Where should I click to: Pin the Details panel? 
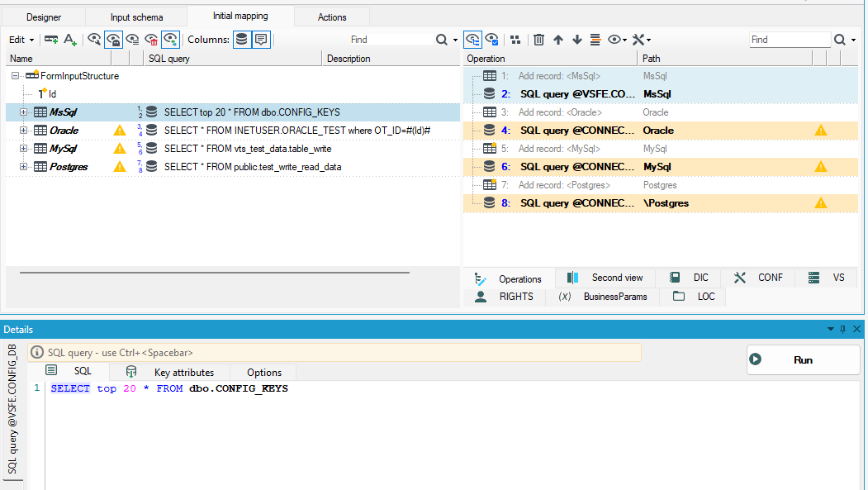coord(843,330)
